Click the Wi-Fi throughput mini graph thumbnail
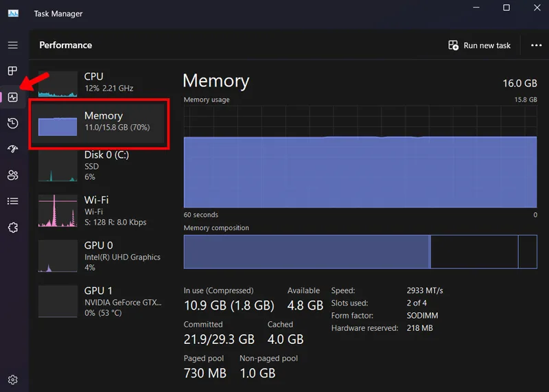Viewport: 549px width, 392px height. [x=58, y=211]
